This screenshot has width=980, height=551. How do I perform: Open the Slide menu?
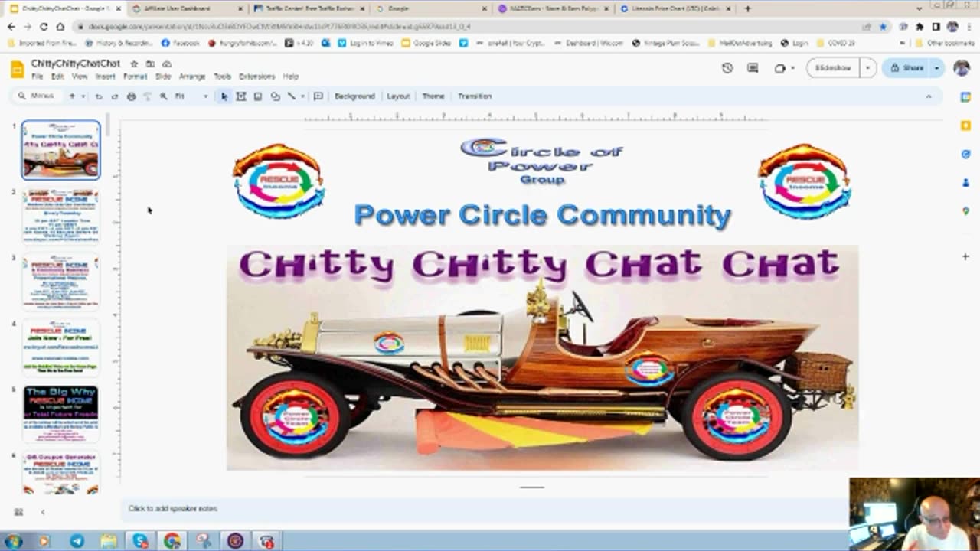pos(163,77)
